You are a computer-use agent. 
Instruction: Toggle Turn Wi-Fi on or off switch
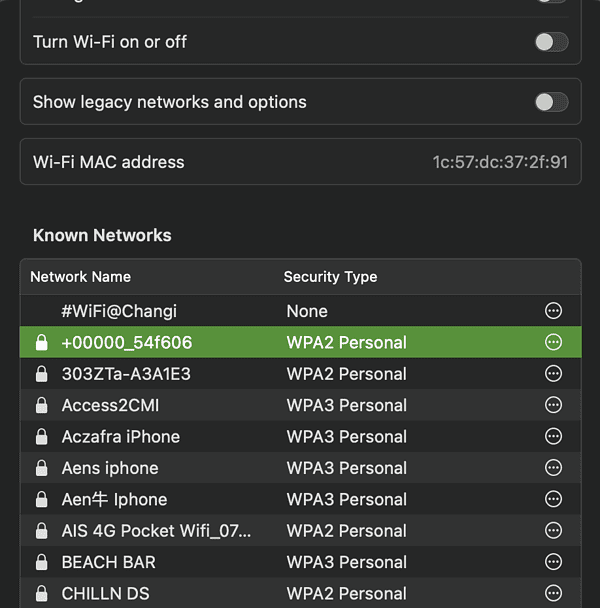(x=552, y=42)
